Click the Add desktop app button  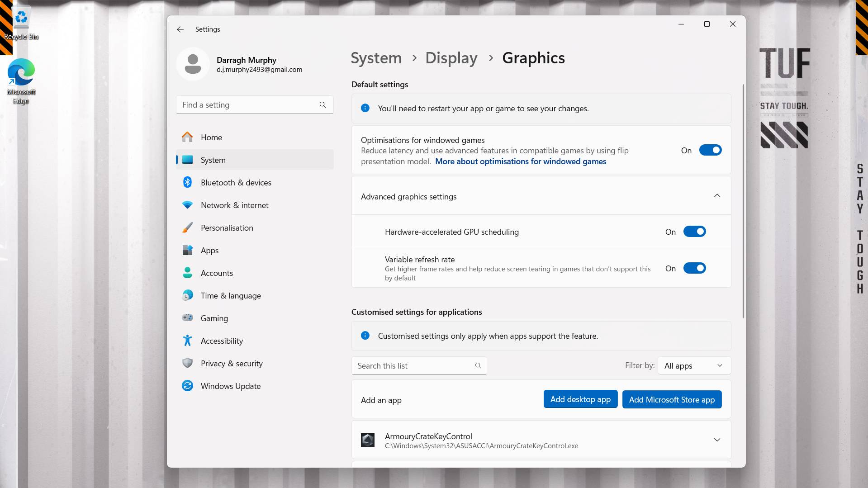click(x=580, y=399)
